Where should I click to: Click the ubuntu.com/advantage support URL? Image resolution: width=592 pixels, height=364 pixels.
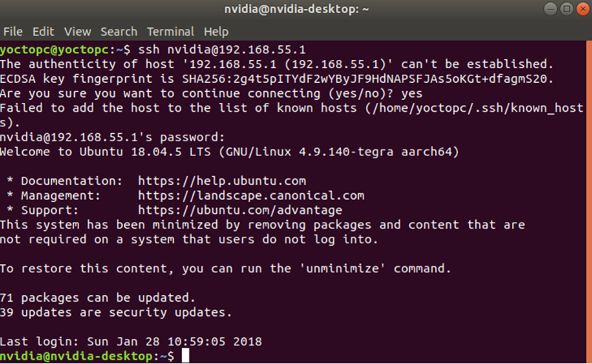tap(240, 210)
